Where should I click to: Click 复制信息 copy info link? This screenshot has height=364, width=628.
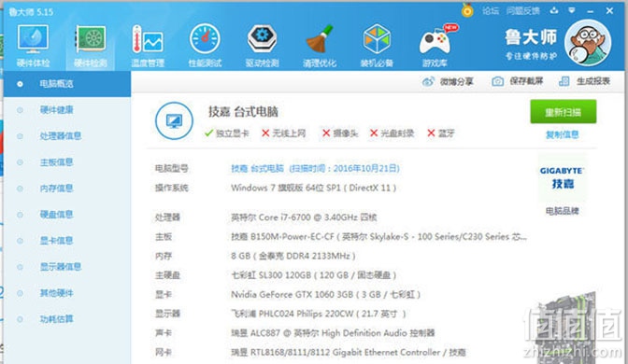pos(563,134)
